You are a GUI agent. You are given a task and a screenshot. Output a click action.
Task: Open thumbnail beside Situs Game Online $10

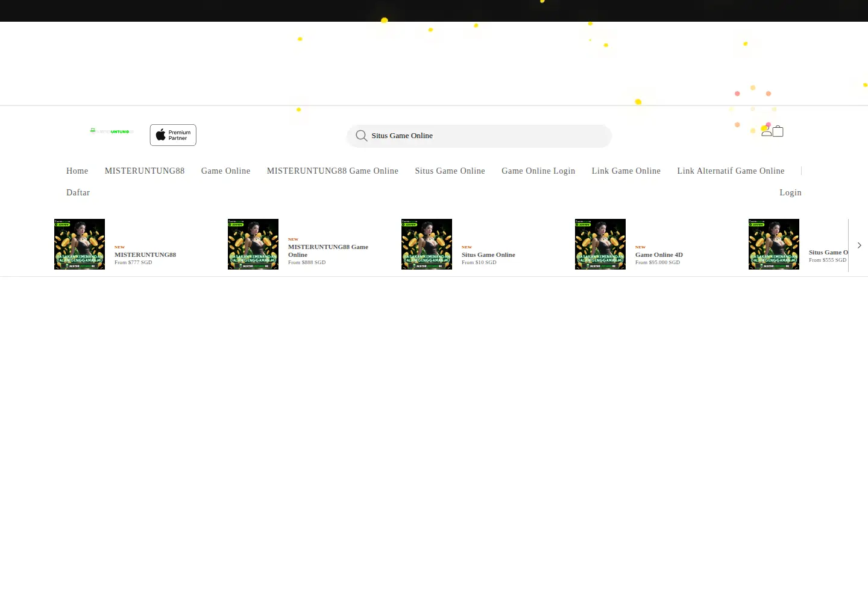(427, 244)
